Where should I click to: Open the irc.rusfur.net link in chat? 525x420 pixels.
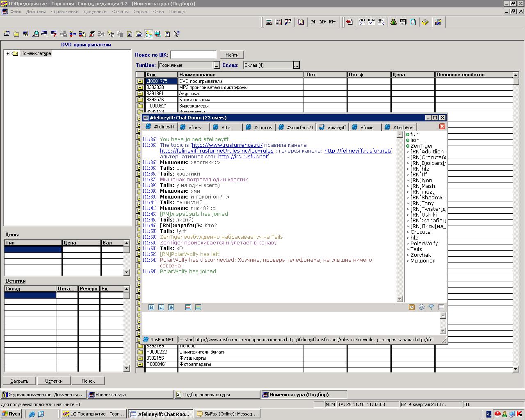pos(243,157)
